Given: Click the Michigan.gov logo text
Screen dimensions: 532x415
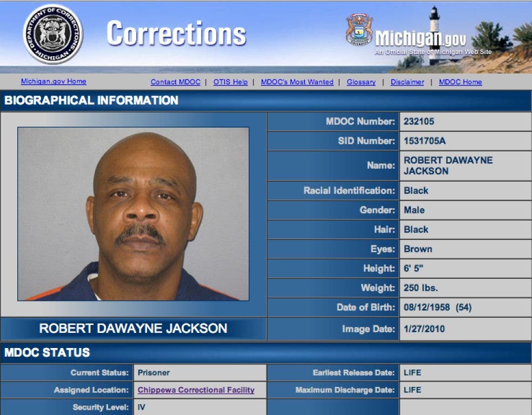Looking at the screenshot, I should [421, 38].
